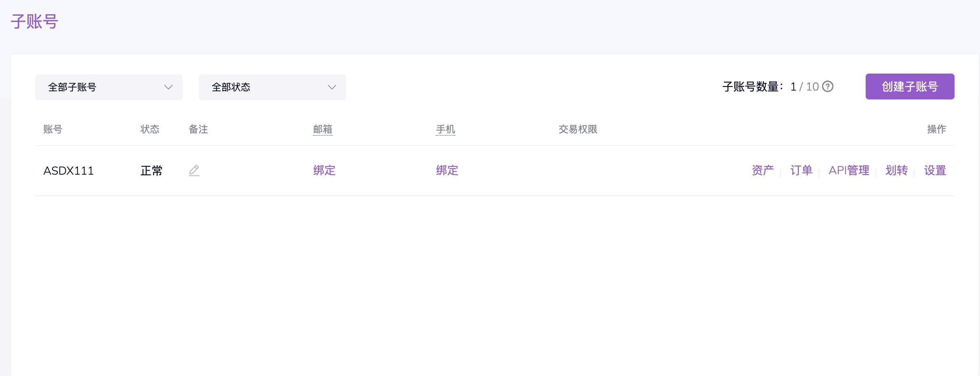The image size is (980, 376).
Task: View 订单 for the sub-account
Action: click(x=801, y=171)
